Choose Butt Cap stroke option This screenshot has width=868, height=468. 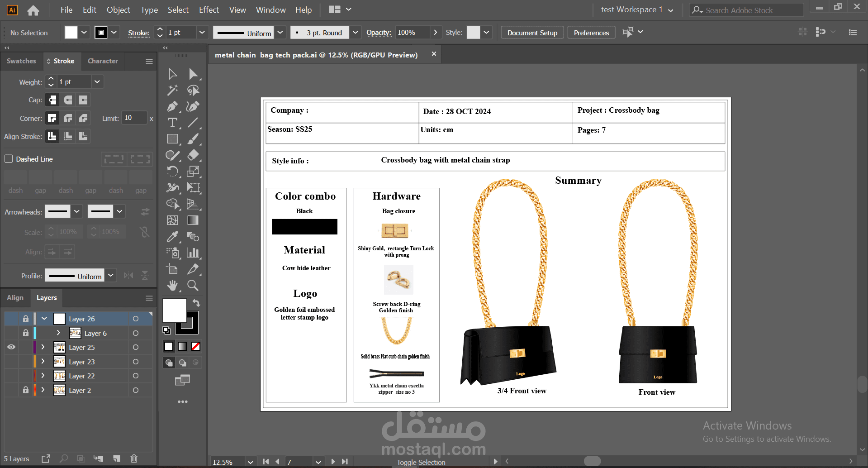point(52,100)
